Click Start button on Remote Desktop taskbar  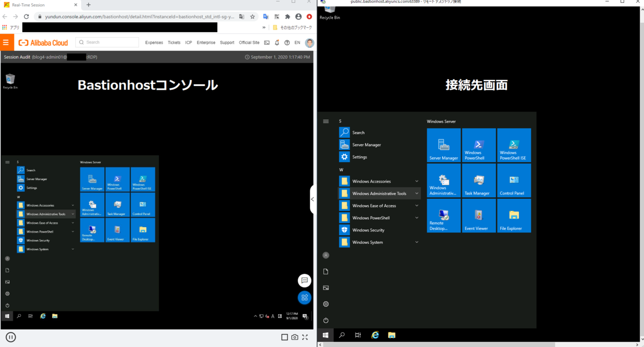pyautogui.click(x=325, y=335)
